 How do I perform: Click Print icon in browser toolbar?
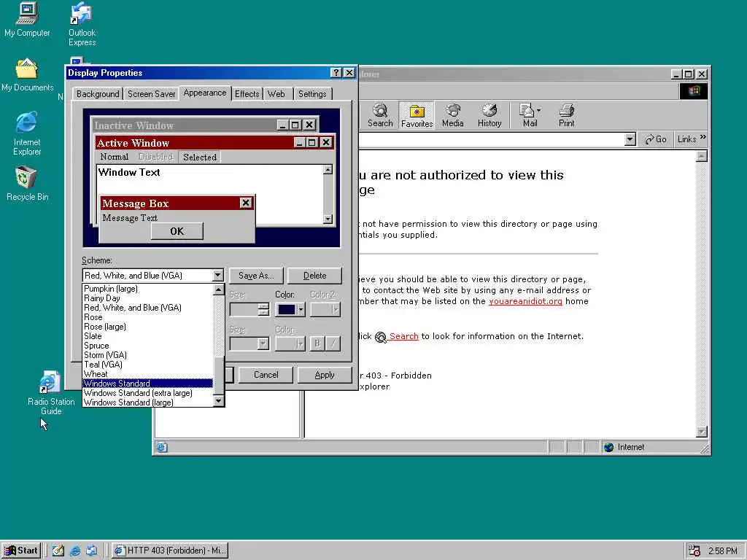566,115
